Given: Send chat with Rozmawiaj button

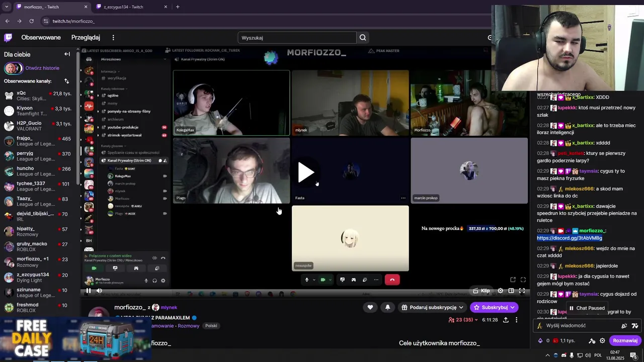Looking at the screenshot, I should (x=625, y=340).
